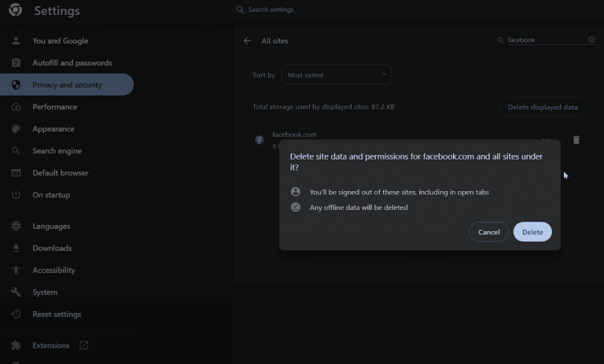Open Languages settings
604x364 pixels.
pos(51,226)
